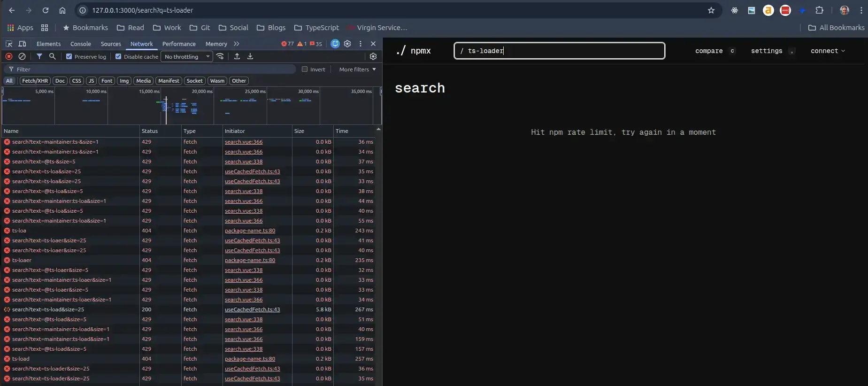This screenshot has width=868, height=386.
Task: Open Chrome three-dot menu
Action: tap(861, 10)
